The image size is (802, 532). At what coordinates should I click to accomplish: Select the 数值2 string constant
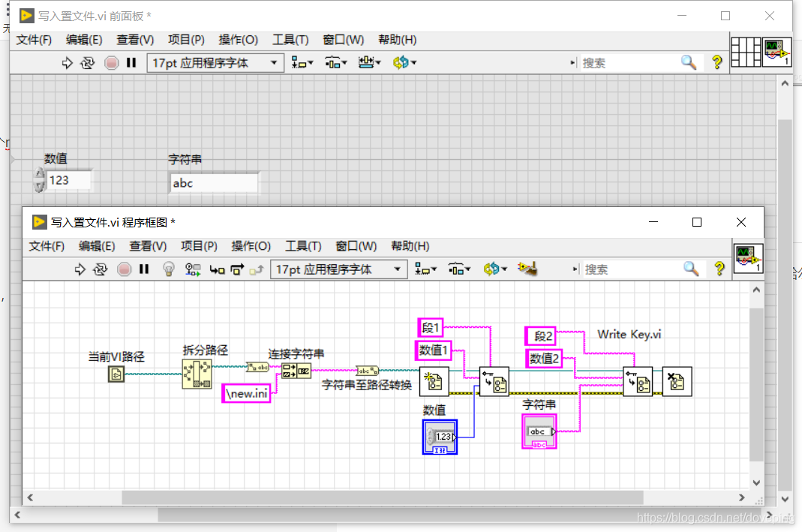(544, 359)
